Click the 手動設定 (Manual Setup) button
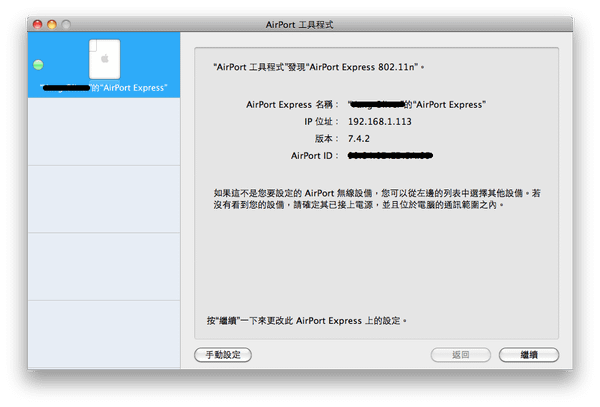The height and width of the screenshot is (407, 600). coord(223,355)
